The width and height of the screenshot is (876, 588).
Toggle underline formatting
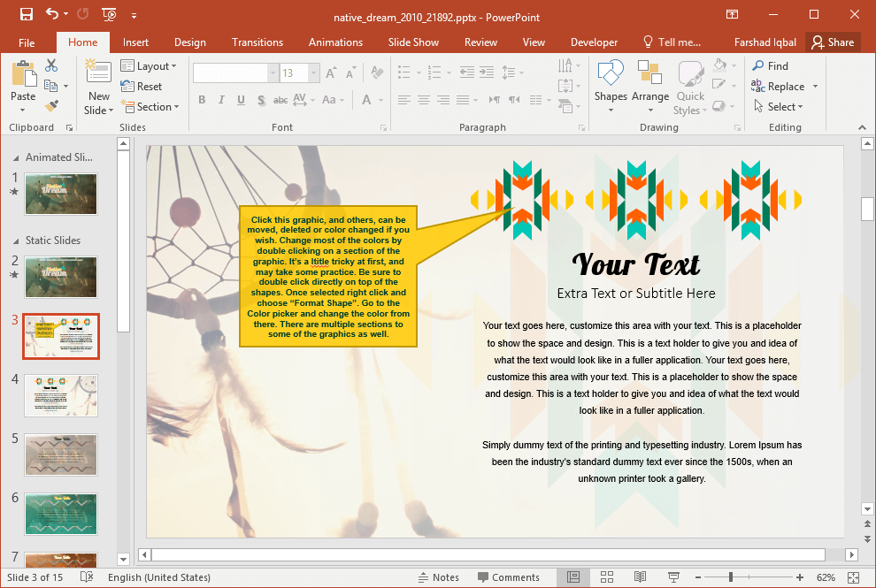[x=239, y=100]
